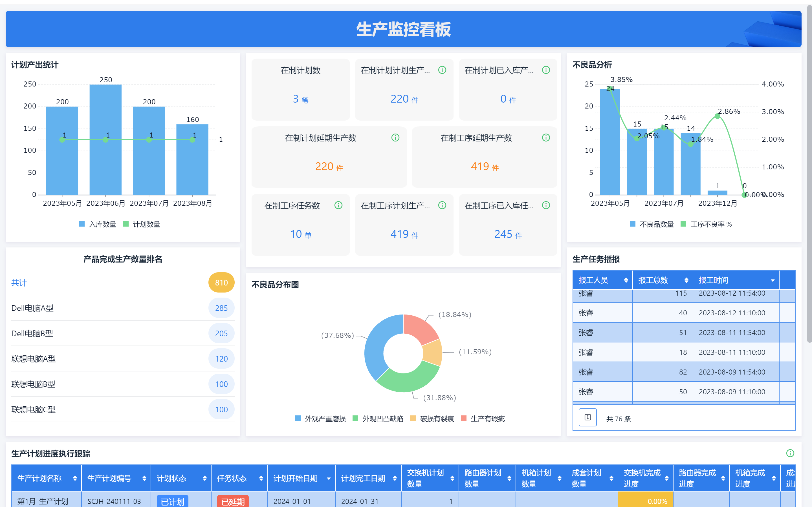Click info icon on 在制工序计划生产 card
Screen dimensions: 812x507
(442, 205)
